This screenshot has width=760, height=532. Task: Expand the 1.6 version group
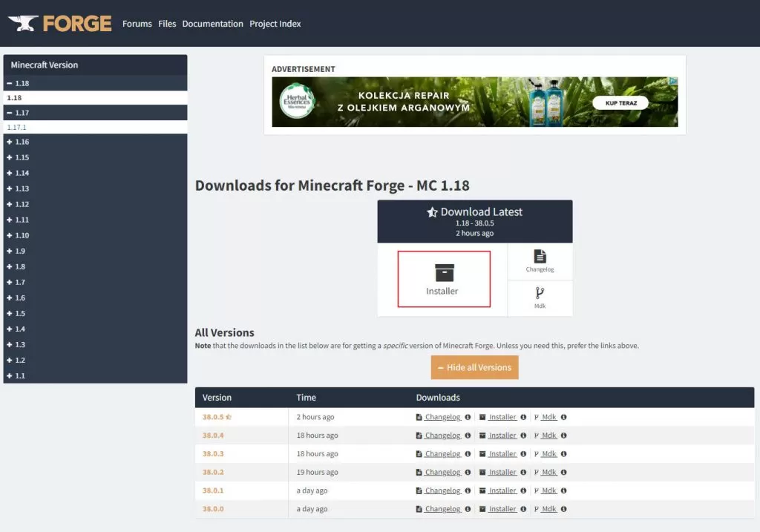tap(95, 298)
